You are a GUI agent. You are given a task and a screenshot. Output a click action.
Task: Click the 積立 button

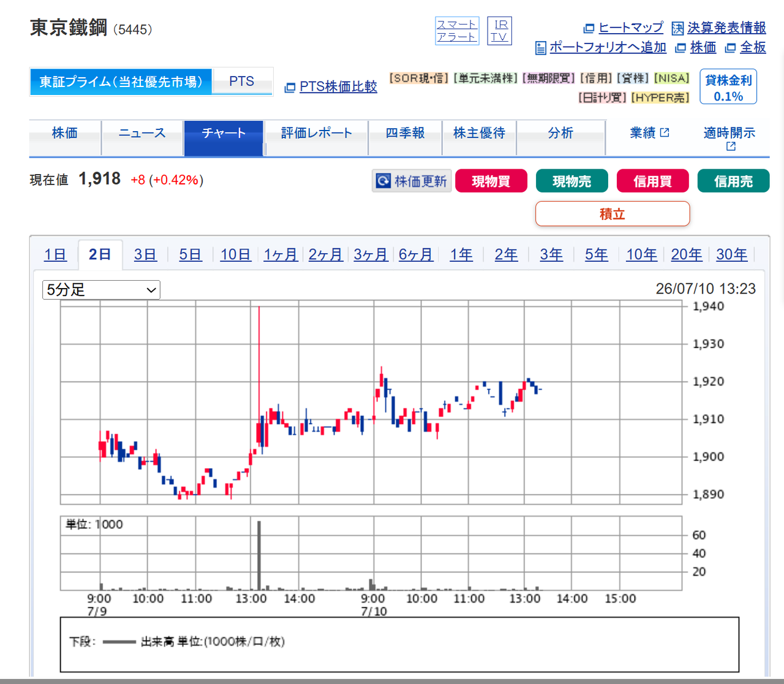[612, 214]
